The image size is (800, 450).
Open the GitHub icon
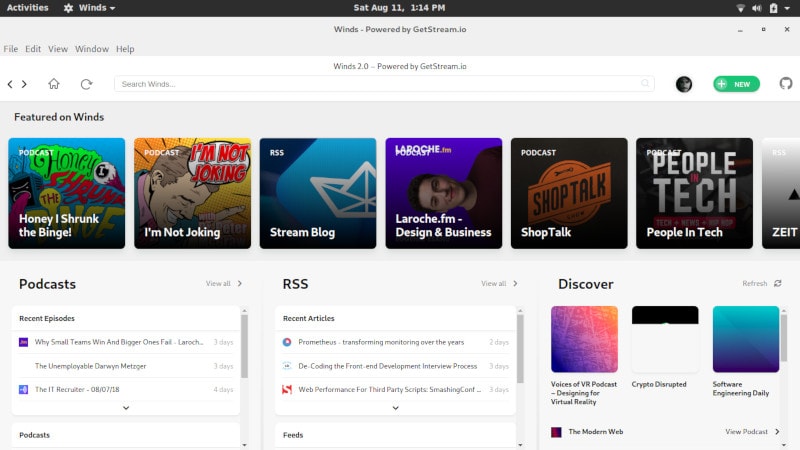pos(786,83)
